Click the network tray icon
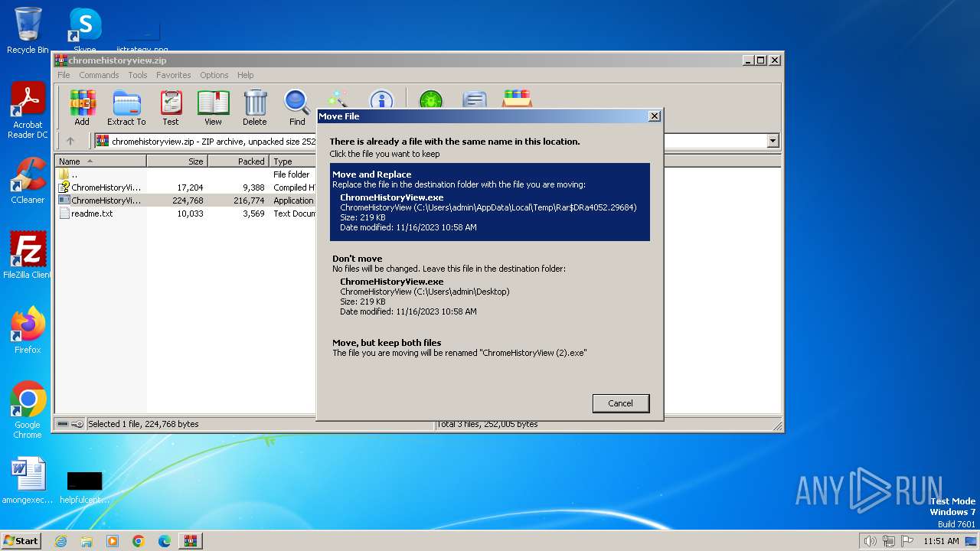980x551 pixels. (x=889, y=541)
